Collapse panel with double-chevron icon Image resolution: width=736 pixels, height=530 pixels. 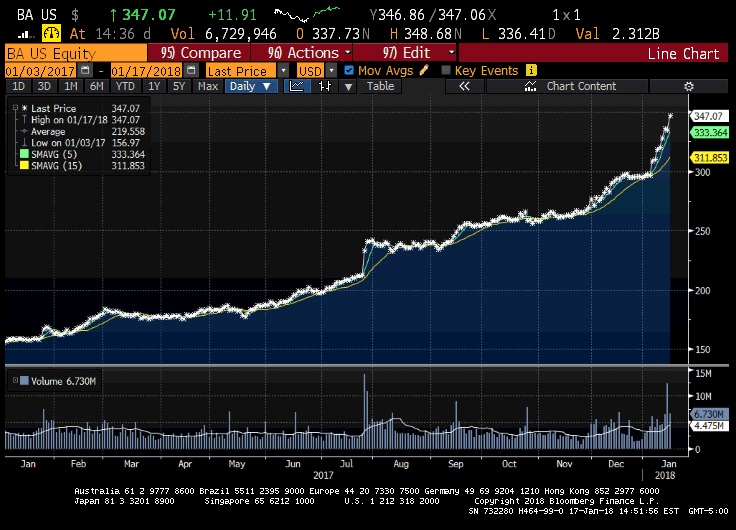tap(464, 86)
